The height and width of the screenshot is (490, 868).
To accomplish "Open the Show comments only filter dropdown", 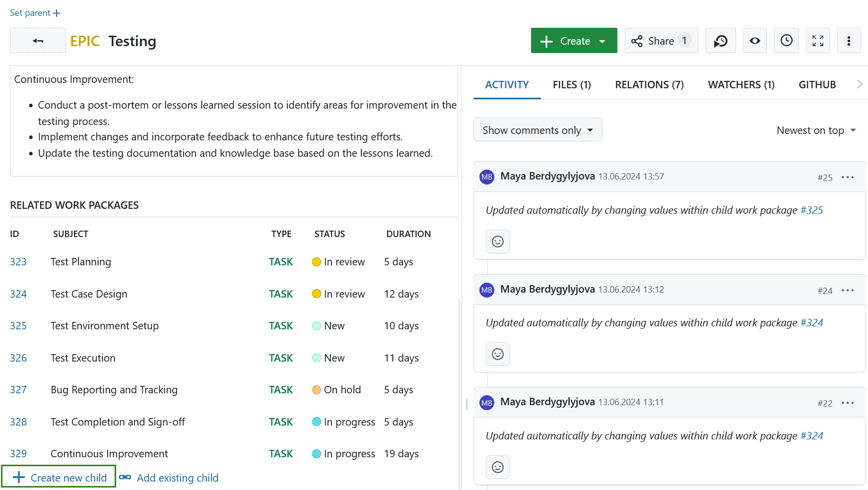I will [x=537, y=129].
